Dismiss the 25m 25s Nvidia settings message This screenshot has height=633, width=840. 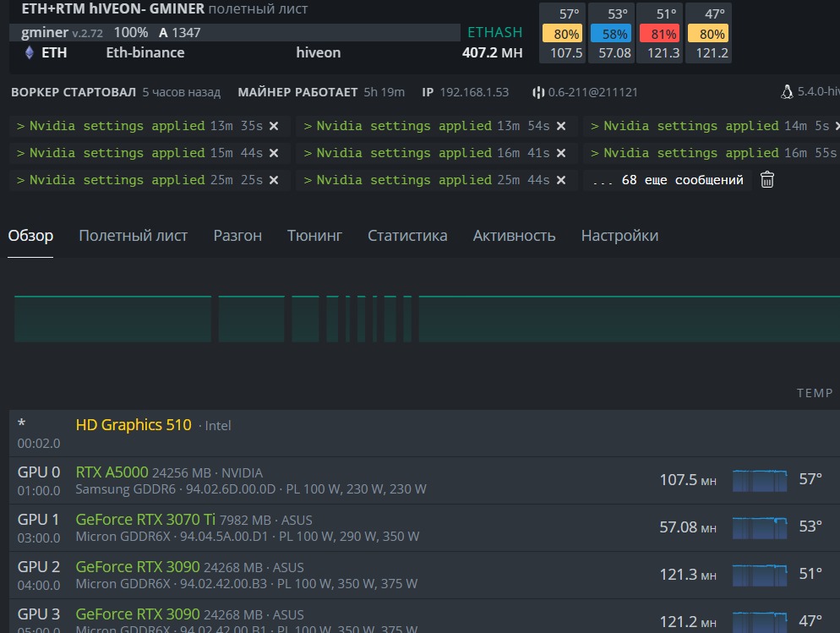274,180
